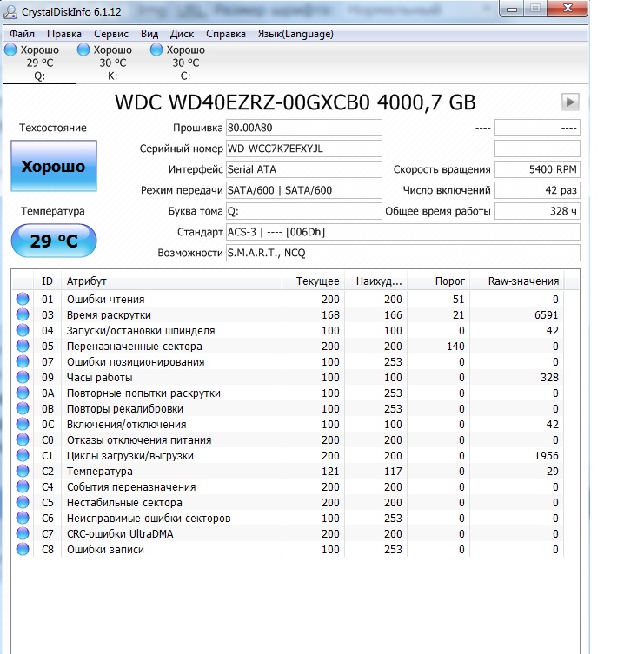Open the Файл menu

pos(22,34)
